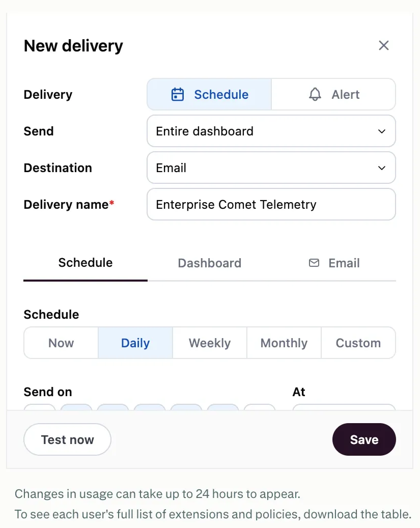The image size is (420, 528).
Task: Switch to the Dashboard tab
Action: click(x=210, y=263)
